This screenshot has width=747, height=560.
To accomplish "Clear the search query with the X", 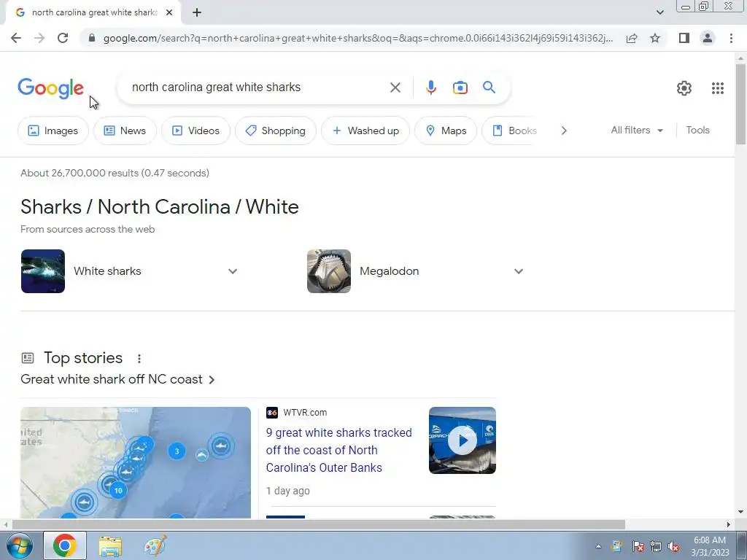I will tap(395, 87).
